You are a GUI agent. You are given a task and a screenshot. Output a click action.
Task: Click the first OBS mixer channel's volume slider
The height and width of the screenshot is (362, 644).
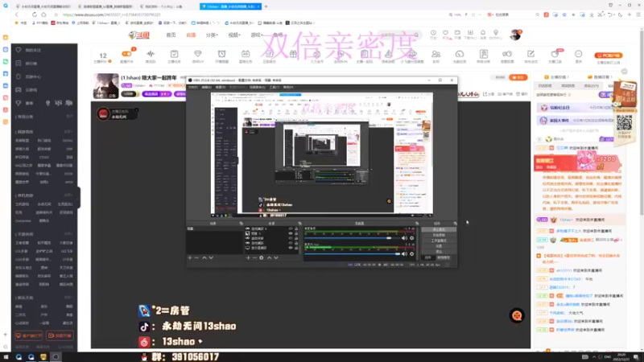352,238
